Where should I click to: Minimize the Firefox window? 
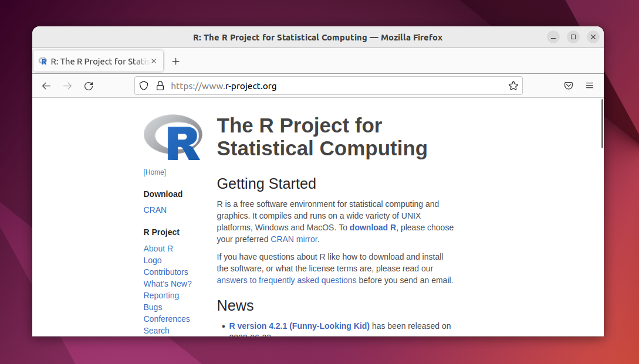point(553,37)
